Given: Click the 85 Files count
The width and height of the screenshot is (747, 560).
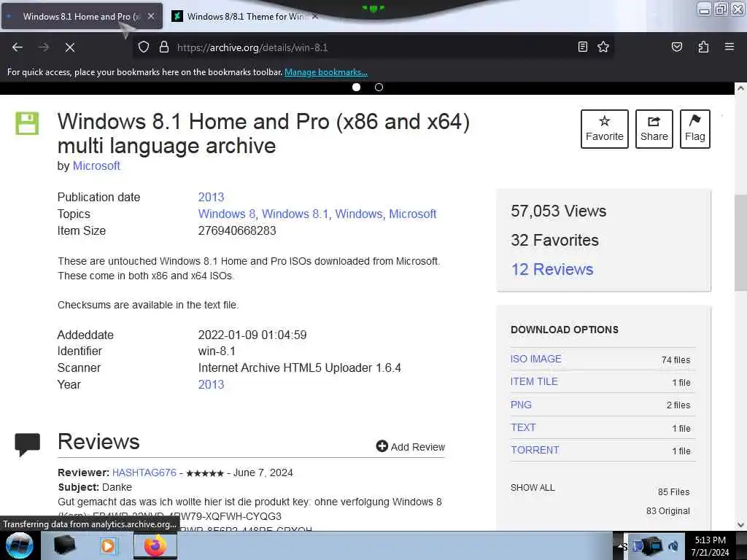Looking at the screenshot, I should pos(673,492).
